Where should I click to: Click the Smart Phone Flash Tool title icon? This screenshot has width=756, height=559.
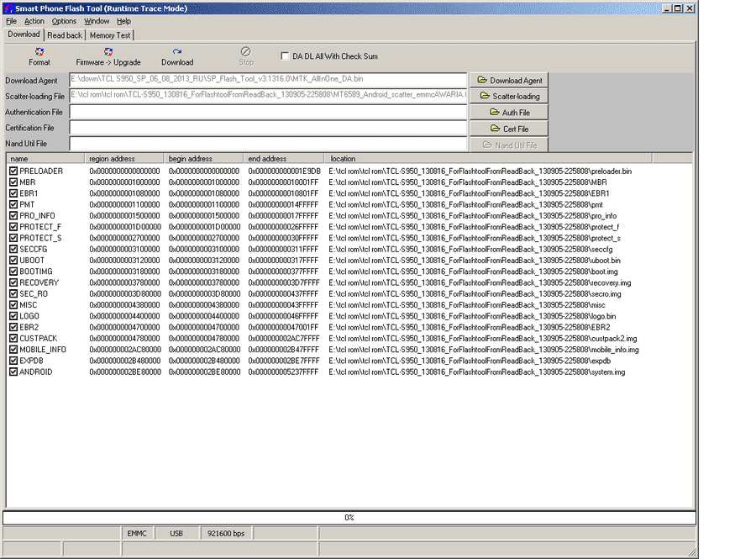(8, 8)
